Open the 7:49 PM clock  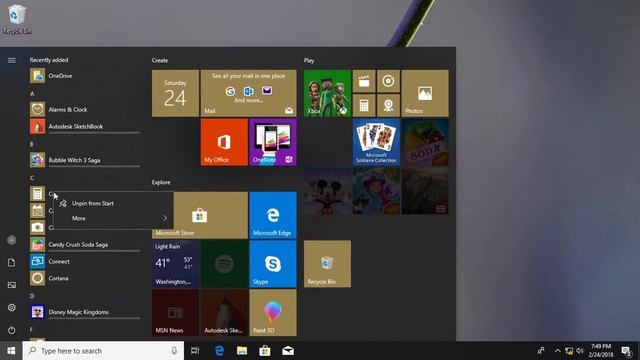point(600,351)
